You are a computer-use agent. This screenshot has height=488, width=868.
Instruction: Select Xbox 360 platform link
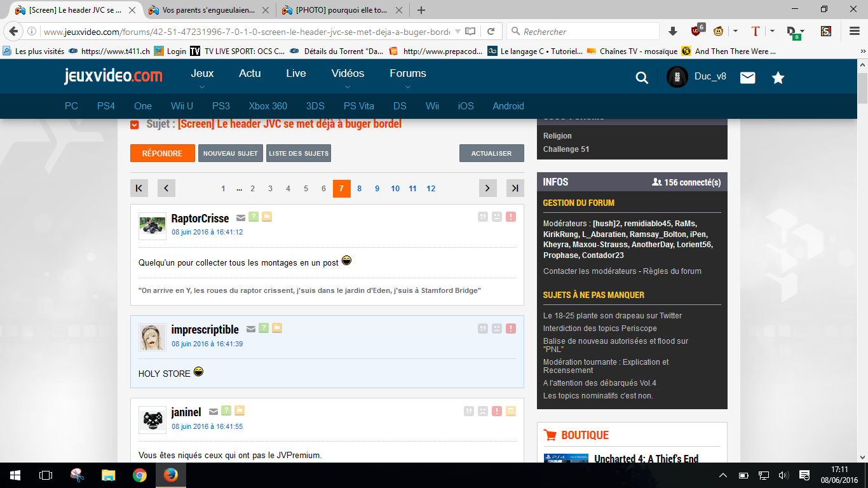[268, 106]
